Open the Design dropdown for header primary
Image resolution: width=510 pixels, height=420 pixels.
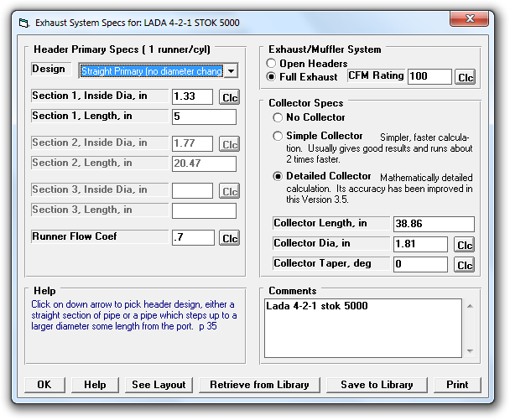point(231,71)
